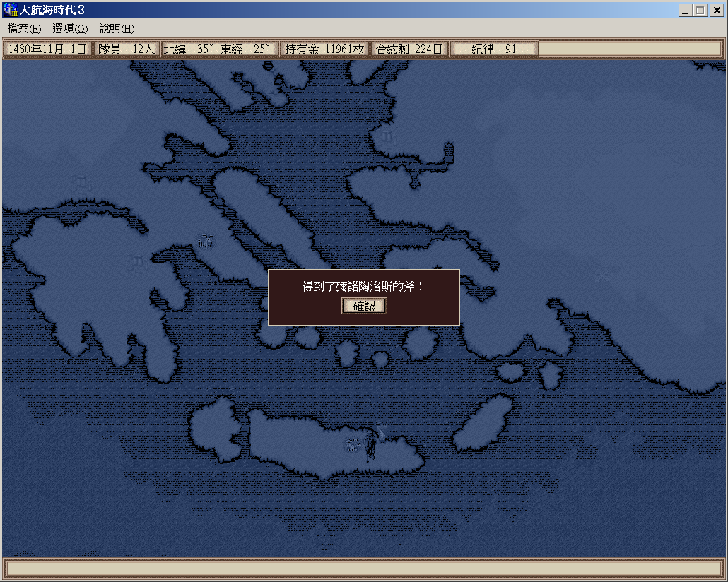Image resolution: width=728 pixels, height=582 pixels.
Task: Open the 檔案 menu
Action: 25,29
